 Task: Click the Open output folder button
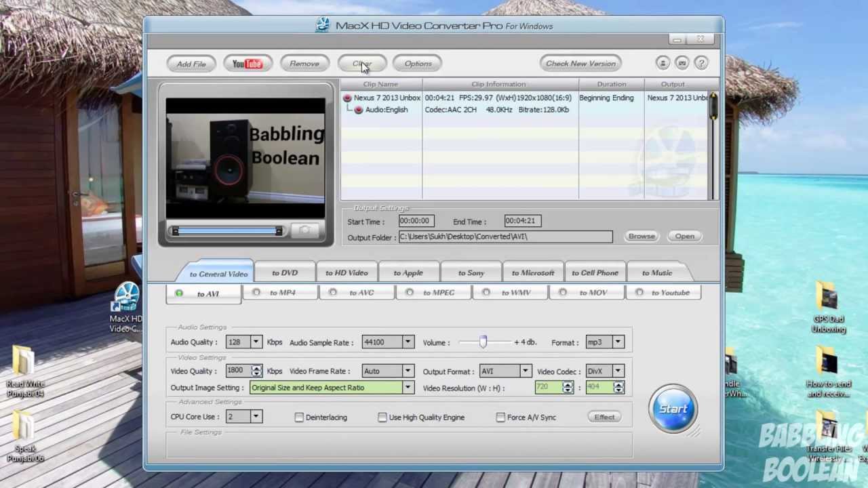(x=685, y=236)
